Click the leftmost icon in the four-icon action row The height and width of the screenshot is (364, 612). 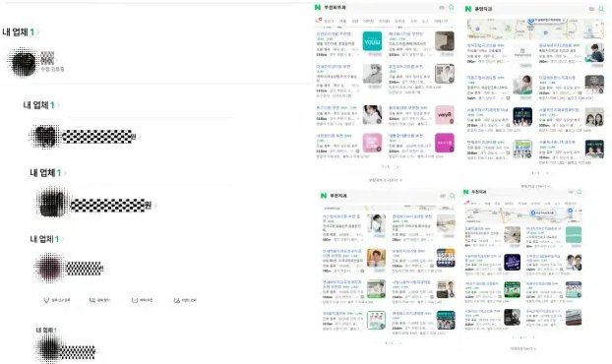(x=46, y=300)
